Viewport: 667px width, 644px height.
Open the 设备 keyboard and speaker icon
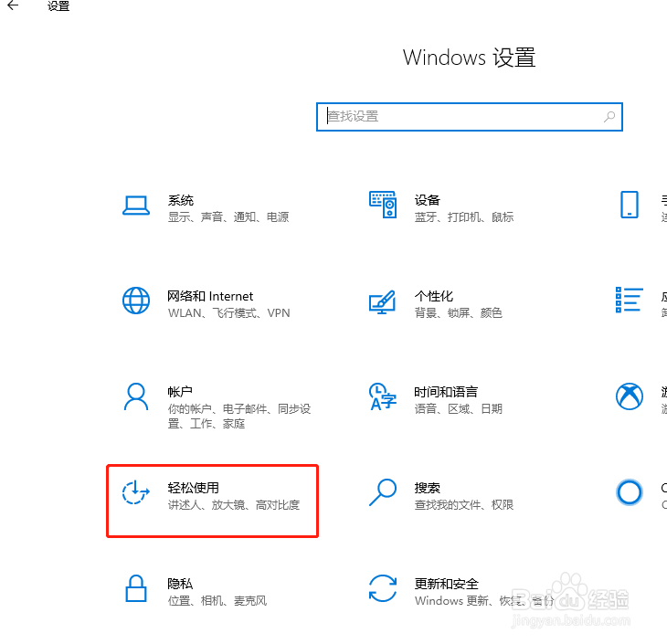(383, 205)
